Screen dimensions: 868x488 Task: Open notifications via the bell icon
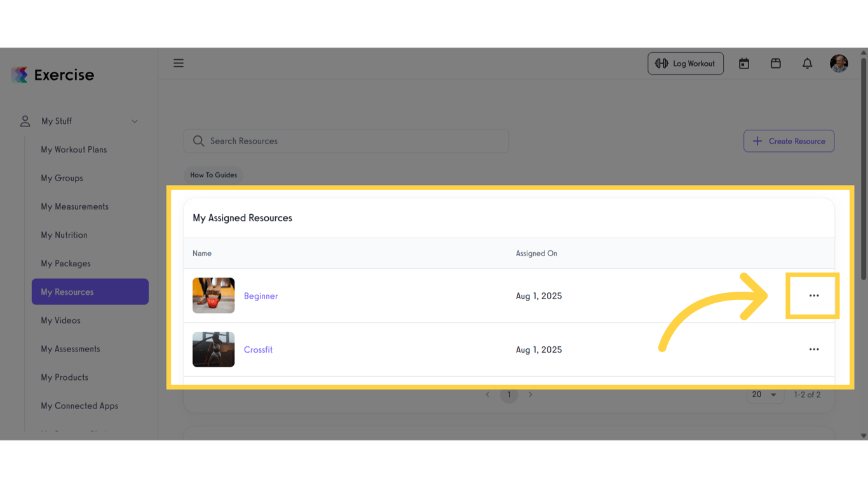pos(807,63)
